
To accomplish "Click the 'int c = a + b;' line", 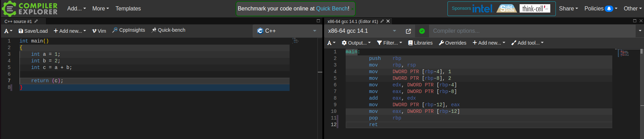I will pos(51,68).
